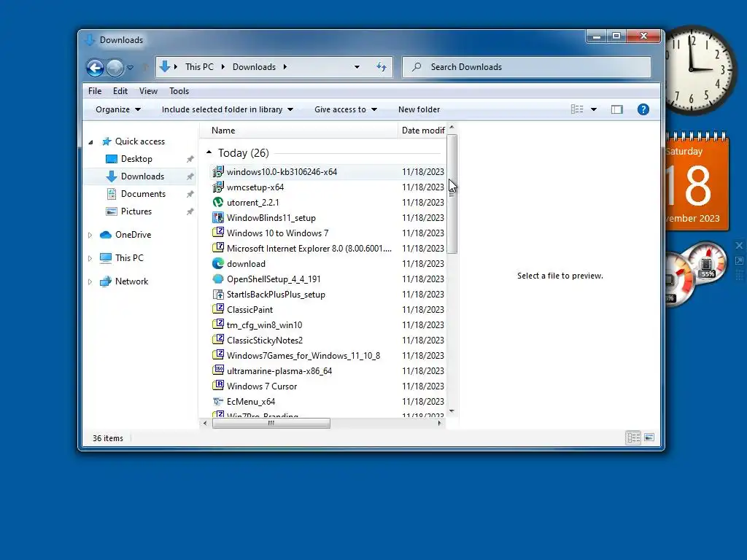747x560 pixels.
Task: Open address bar history dropdown
Action: 357,67
